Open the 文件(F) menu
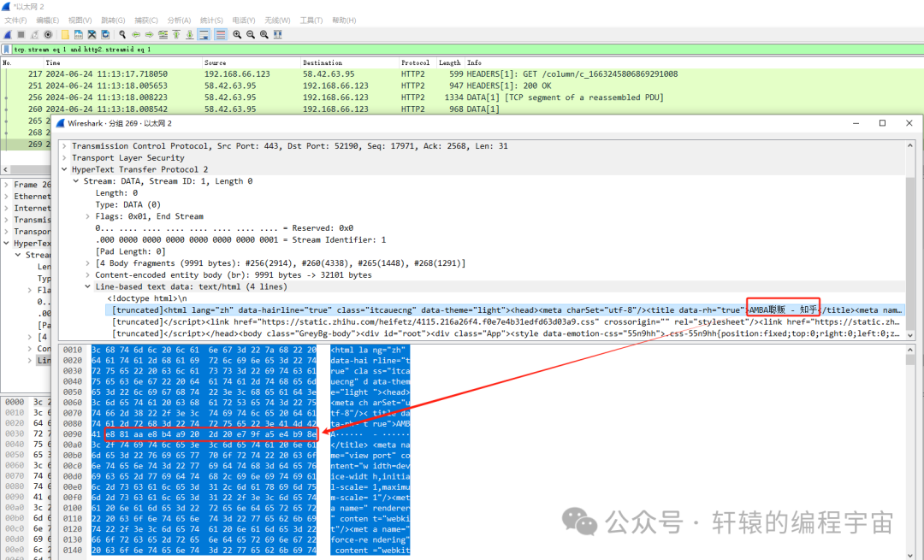The image size is (924, 560). [16, 20]
